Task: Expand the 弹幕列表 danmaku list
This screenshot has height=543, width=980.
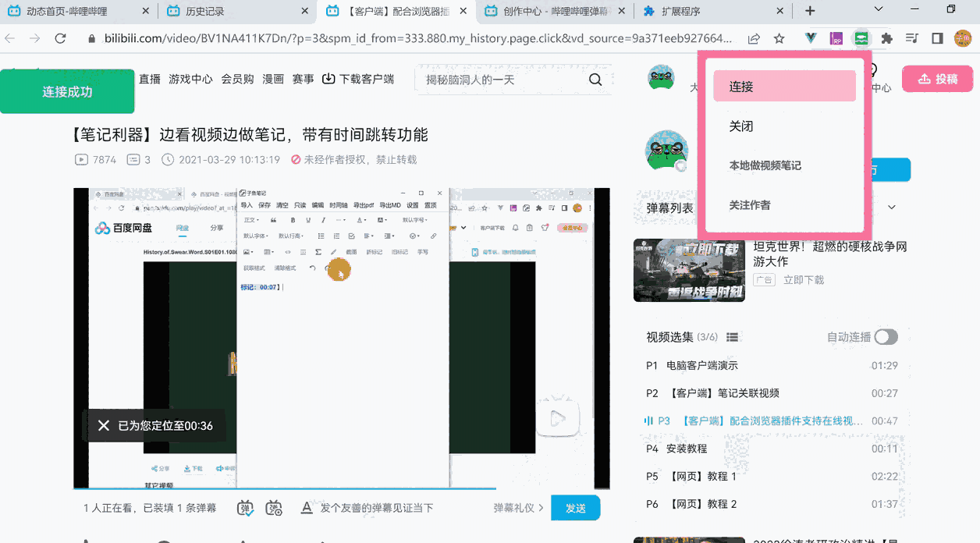Action: 891,207
